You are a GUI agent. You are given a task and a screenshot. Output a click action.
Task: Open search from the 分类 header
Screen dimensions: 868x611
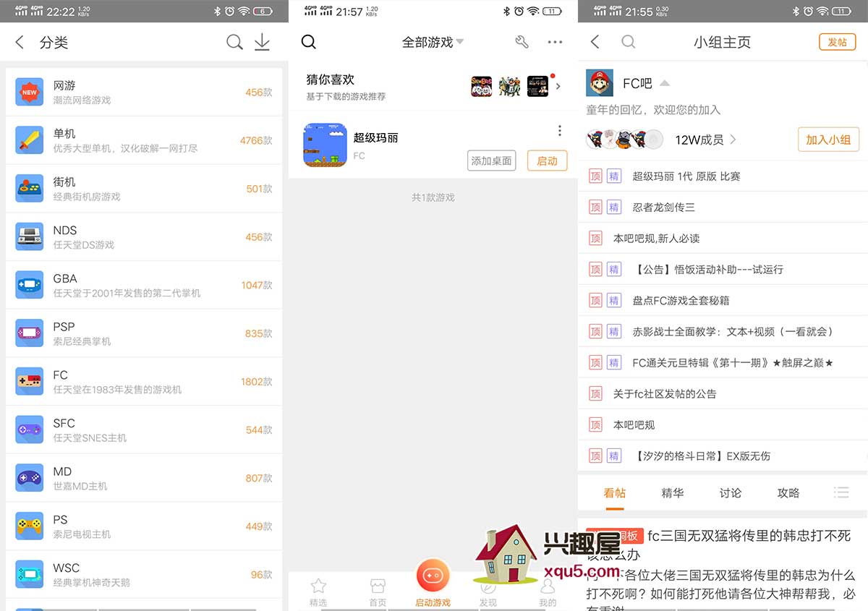[234, 43]
